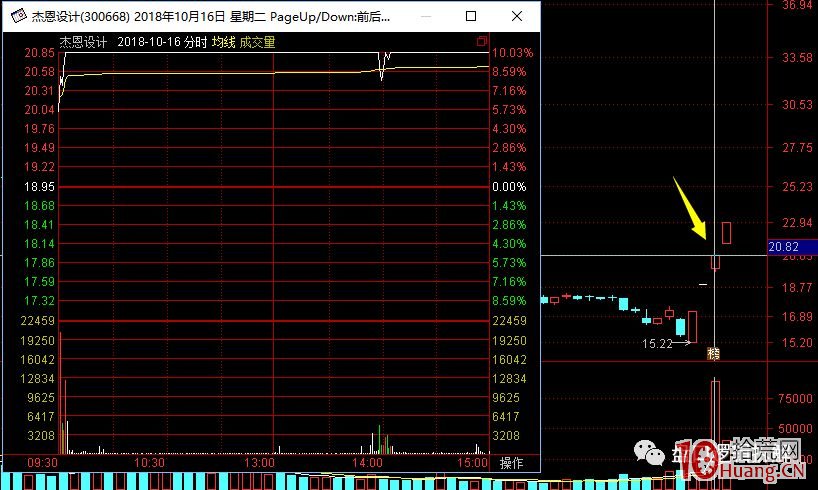
Task: Click the white 18.95 previous-close label
Action: [40, 186]
